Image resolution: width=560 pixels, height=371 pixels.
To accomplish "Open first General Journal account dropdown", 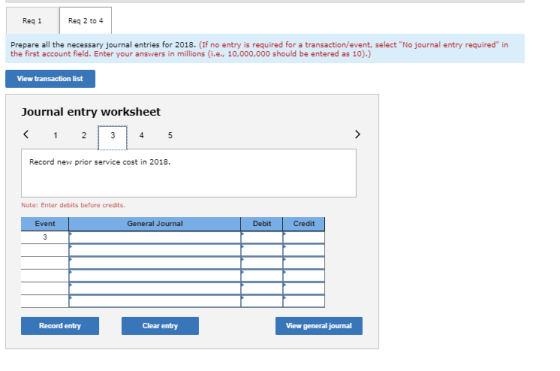I will click(x=155, y=237).
